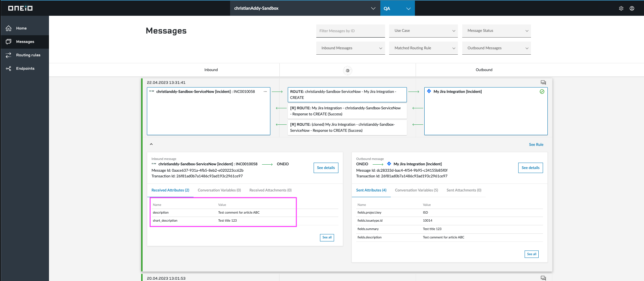
Task: Click the Outbound column header
Action: tap(484, 70)
